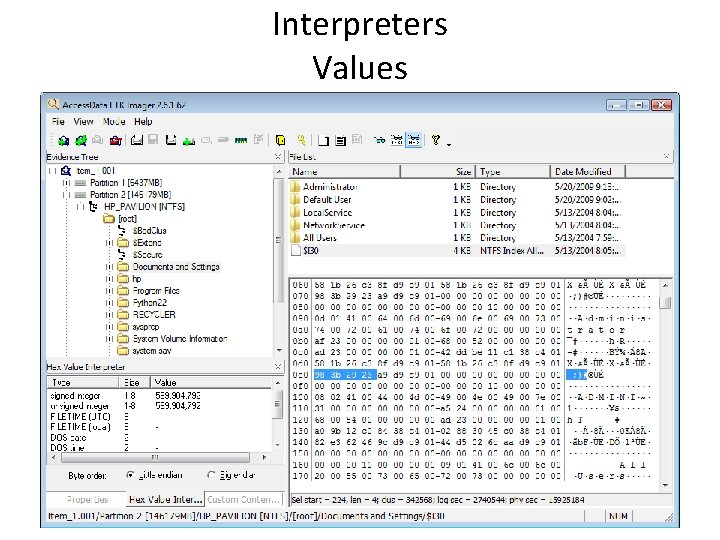Click the green Add to Custom Content Image icon
The width and height of the screenshot is (720, 540).
tap(189, 141)
